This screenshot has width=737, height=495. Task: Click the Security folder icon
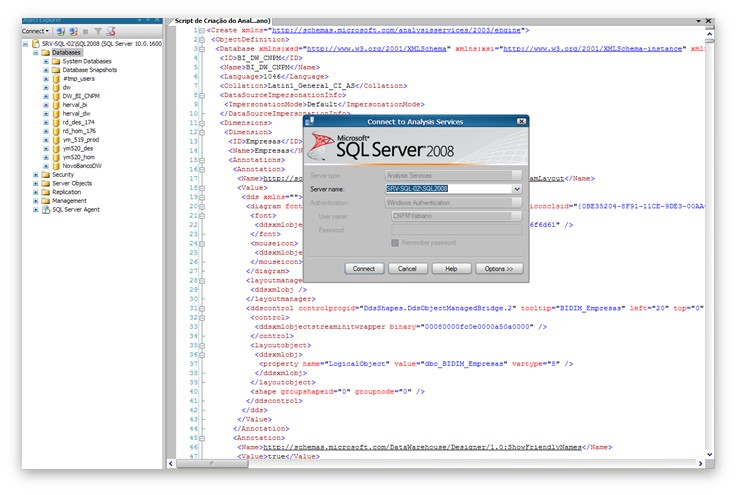click(x=46, y=174)
